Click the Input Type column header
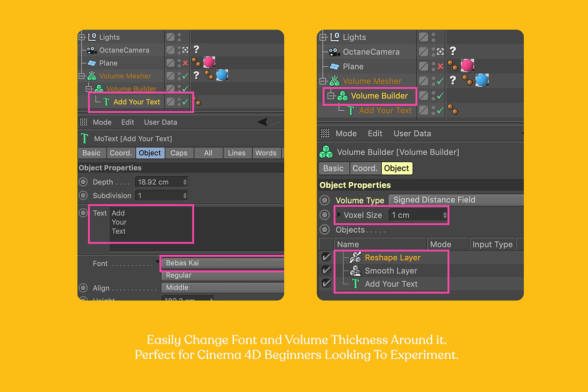Image resolution: width=588 pixels, height=392 pixels. coord(492,244)
